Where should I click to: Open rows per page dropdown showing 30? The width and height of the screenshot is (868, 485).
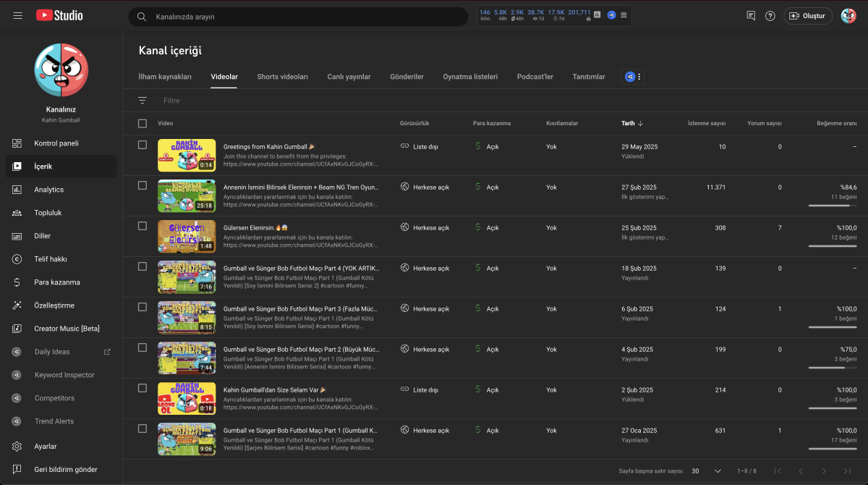pyautogui.click(x=707, y=471)
